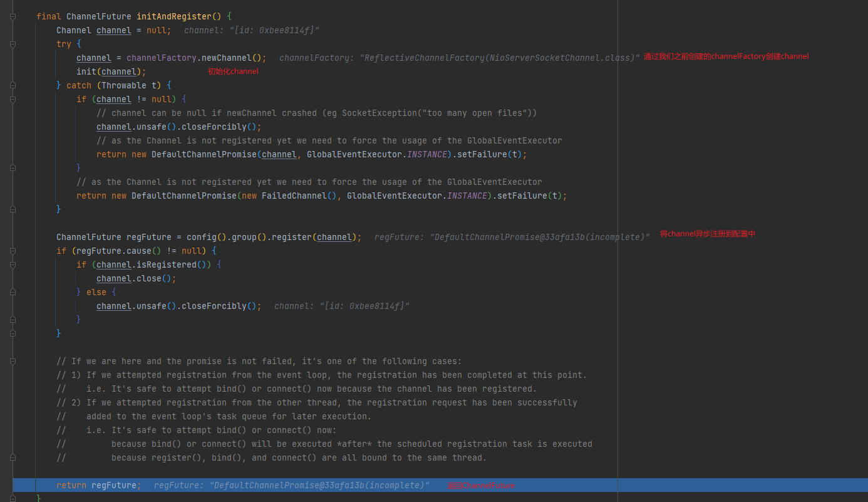Click the register(channel) call
868x502 pixels.
coord(314,238)
